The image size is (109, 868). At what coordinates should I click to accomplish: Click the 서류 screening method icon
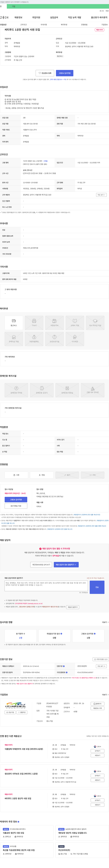16,475
